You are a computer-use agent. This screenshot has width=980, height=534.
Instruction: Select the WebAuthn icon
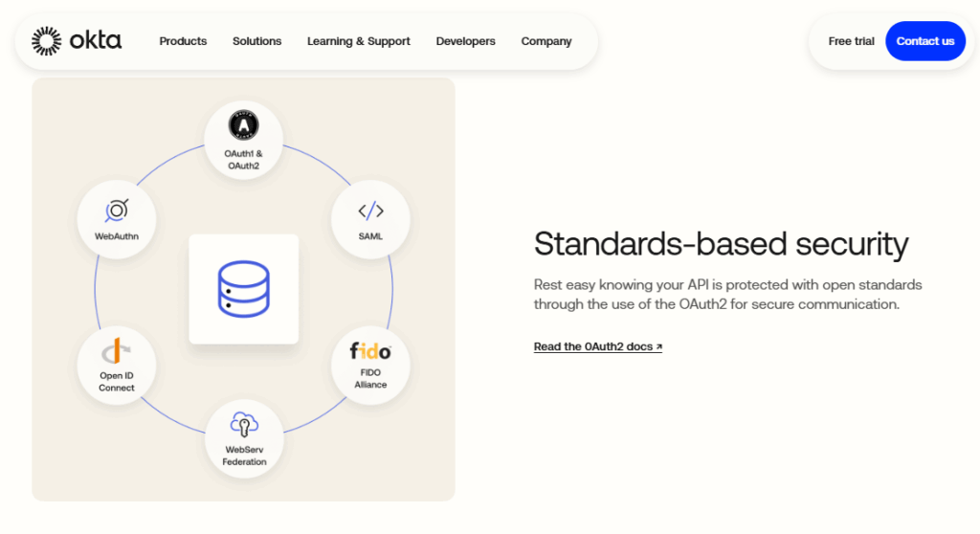click(x=117, y=211)
